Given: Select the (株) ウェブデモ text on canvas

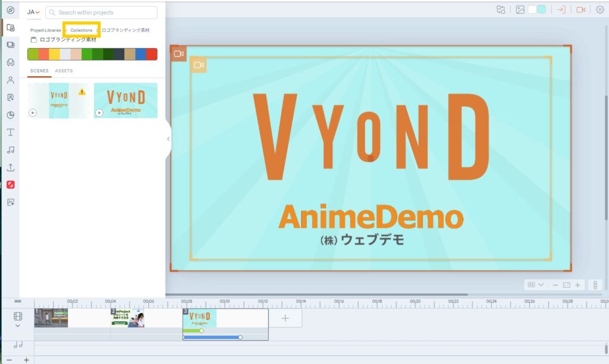Looking at the screenshot, I should [x=362, y=240].
